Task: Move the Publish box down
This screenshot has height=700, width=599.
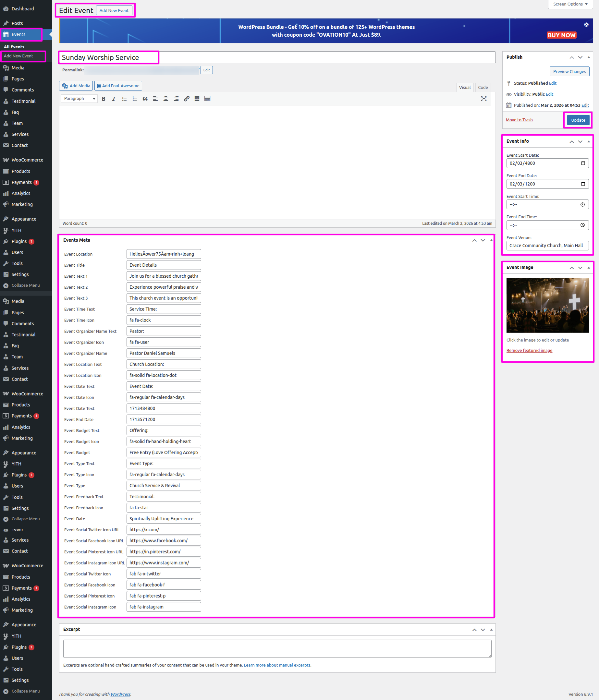Action: tap(580, 57)
